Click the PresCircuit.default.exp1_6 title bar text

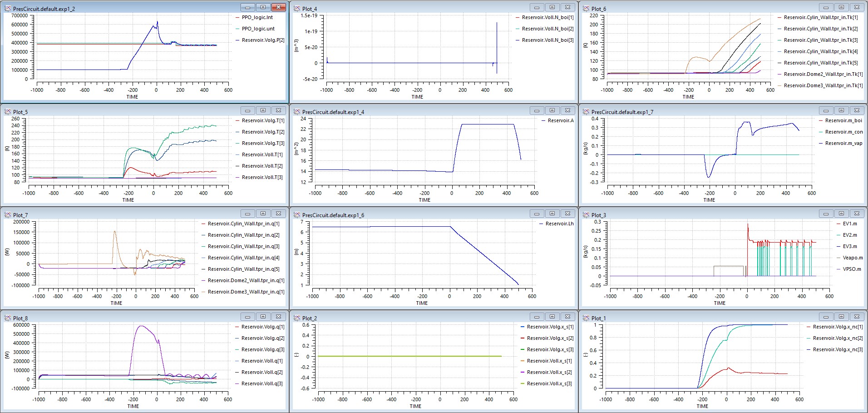pos(333,215)
